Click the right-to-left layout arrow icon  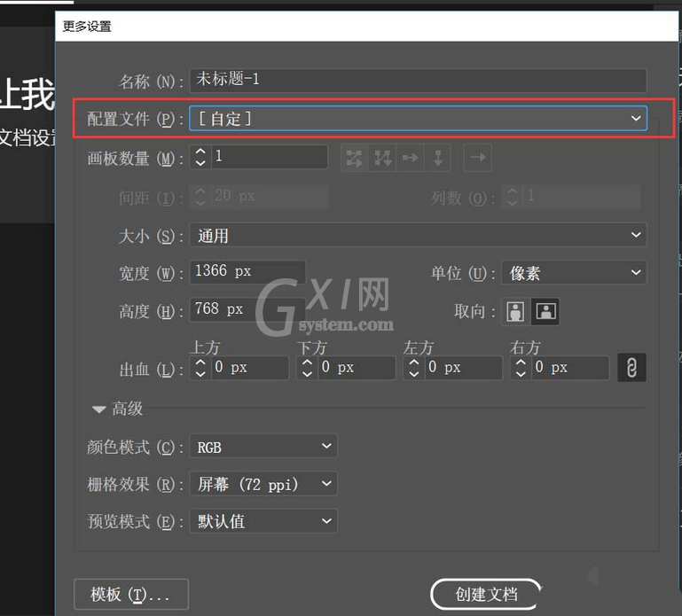pyautogui.click(x=477, y=158)
